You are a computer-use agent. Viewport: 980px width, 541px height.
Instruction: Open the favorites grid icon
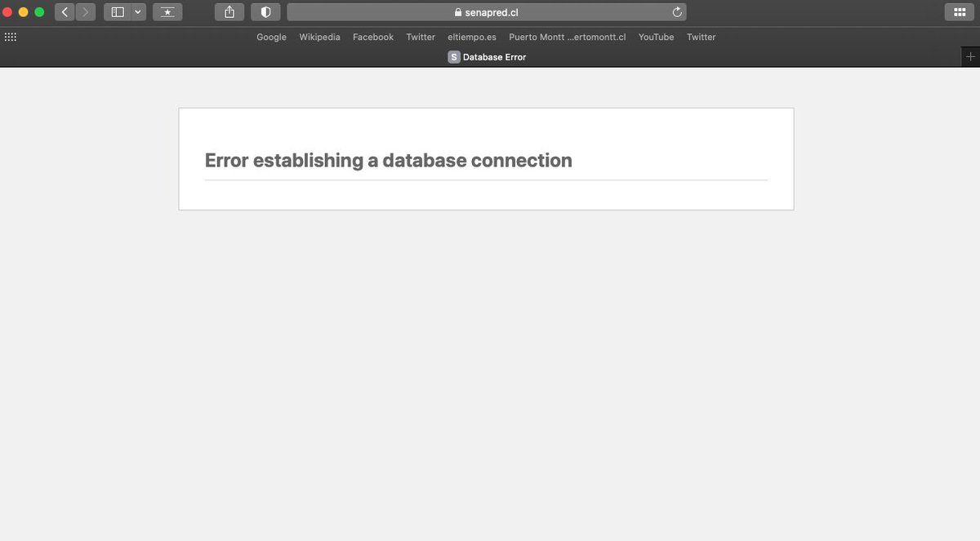(11, 37)
